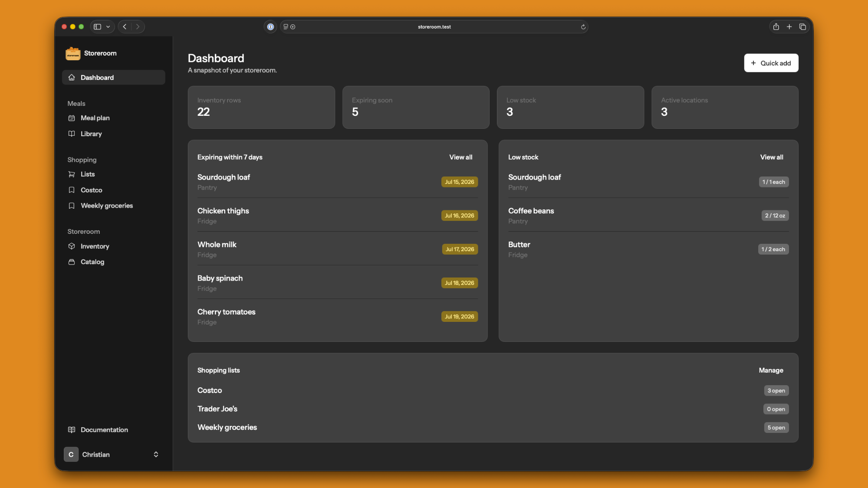Select the Whole milk row

(x=338, y=249)
